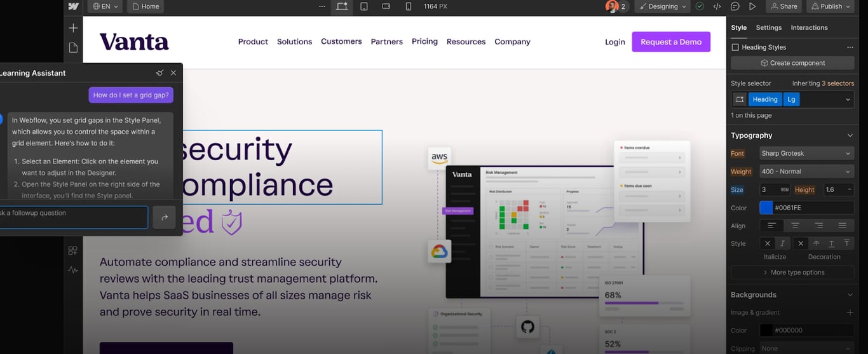Click the line Height input field
868x354 pixels.
coord(839,189)
